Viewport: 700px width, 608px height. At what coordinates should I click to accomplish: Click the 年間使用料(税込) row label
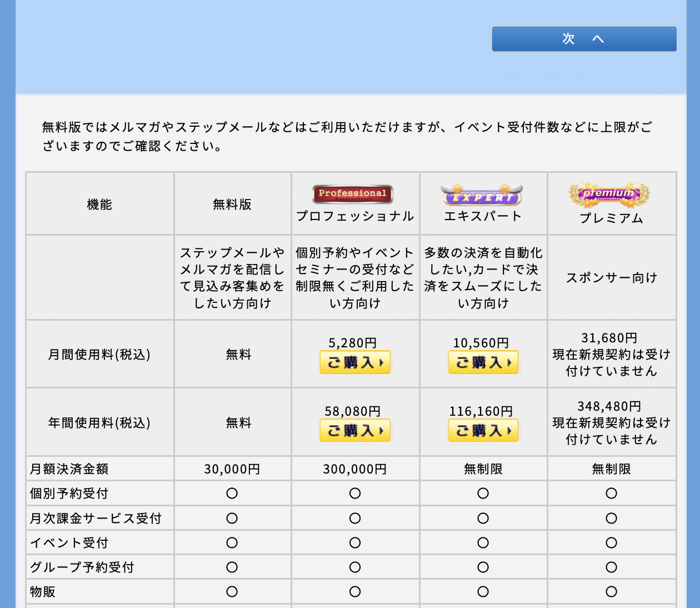click(99, 423)
